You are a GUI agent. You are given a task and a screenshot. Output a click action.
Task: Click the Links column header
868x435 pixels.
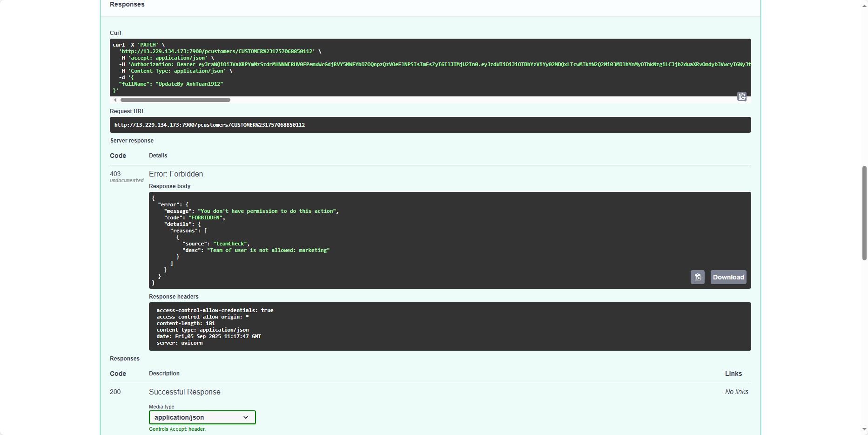733,374
